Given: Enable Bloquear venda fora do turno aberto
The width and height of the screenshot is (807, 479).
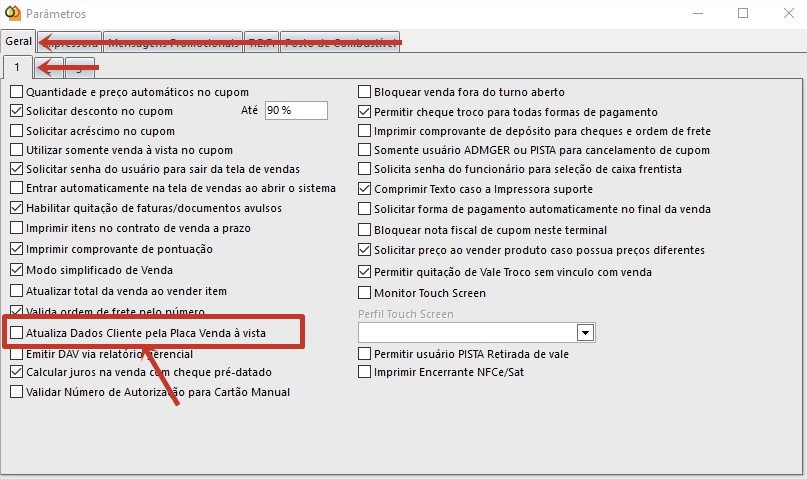Looking at the screenshot, I should 364,92.
